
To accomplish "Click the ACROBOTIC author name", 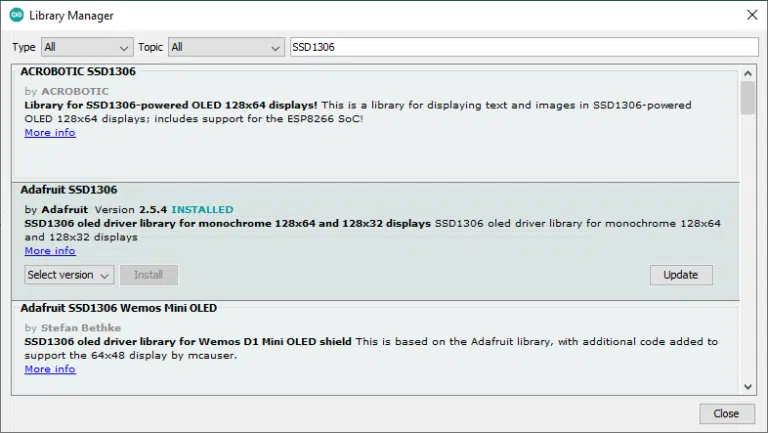I will coord(75,92).
